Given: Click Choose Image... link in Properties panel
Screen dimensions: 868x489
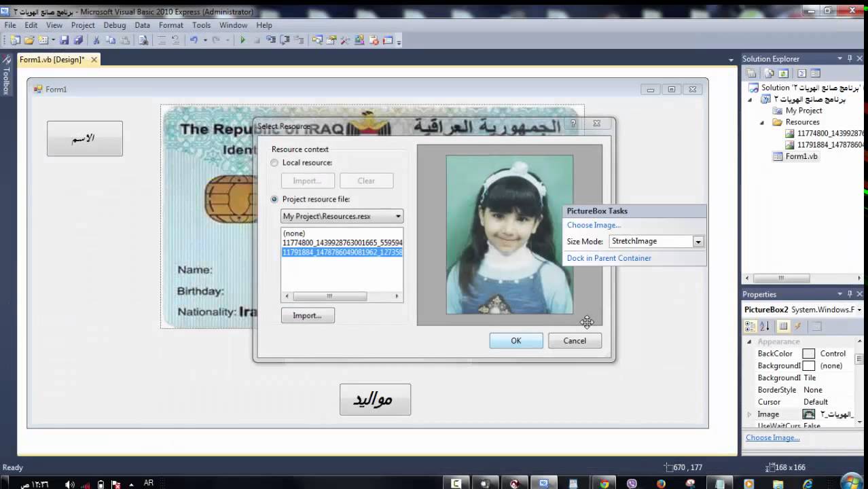Looking at the screenshot, I should click(773, 437).
